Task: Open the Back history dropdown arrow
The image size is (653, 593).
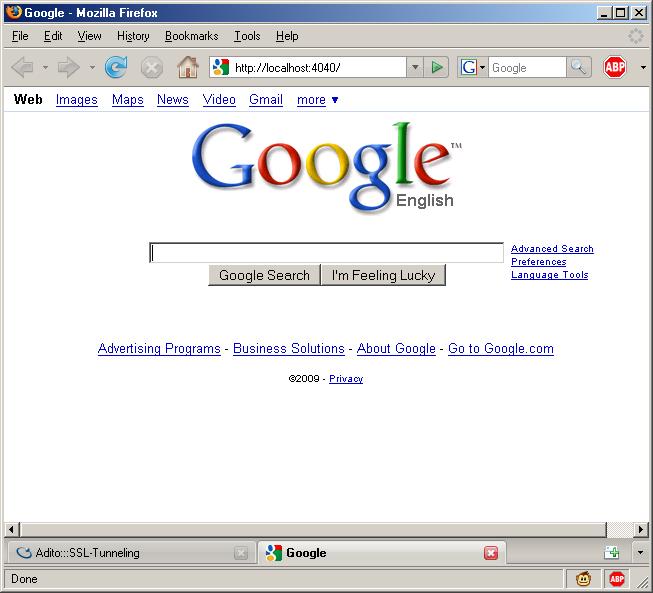Action: (45, 67)
